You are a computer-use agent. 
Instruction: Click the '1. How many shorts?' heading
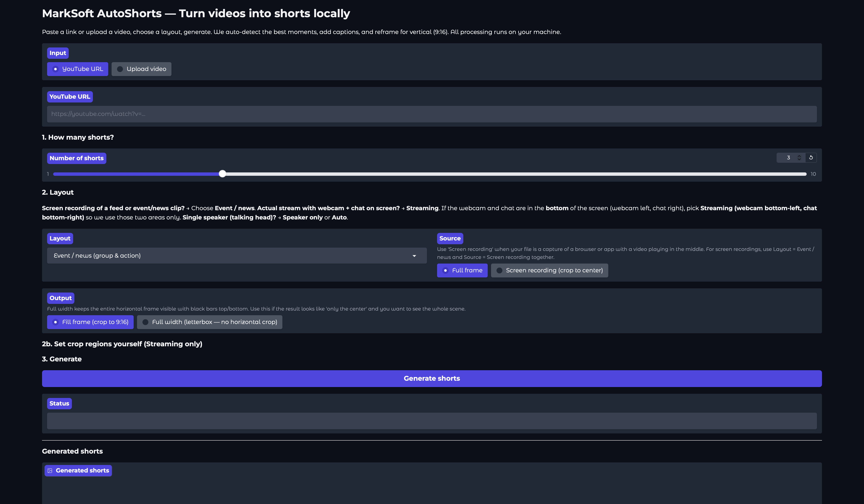78,137
